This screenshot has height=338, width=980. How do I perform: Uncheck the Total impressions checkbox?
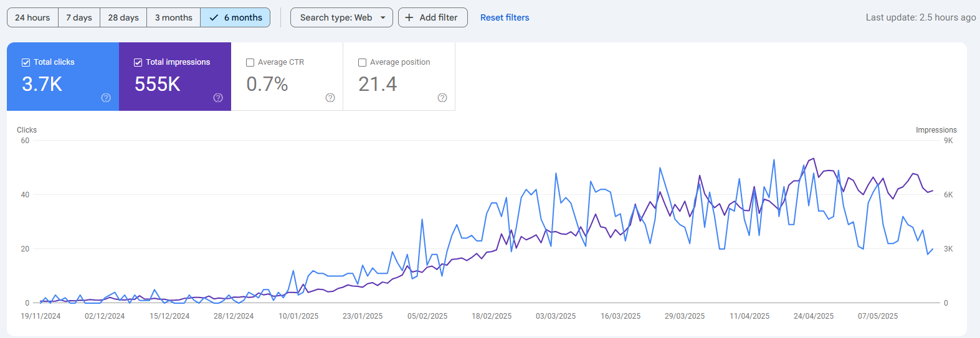pos(138,62)
